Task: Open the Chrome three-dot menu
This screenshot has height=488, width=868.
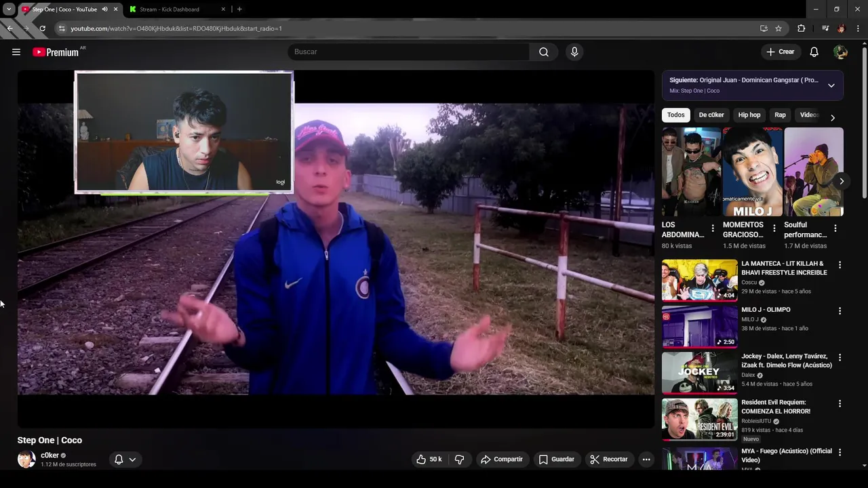Action: point(858,28)
